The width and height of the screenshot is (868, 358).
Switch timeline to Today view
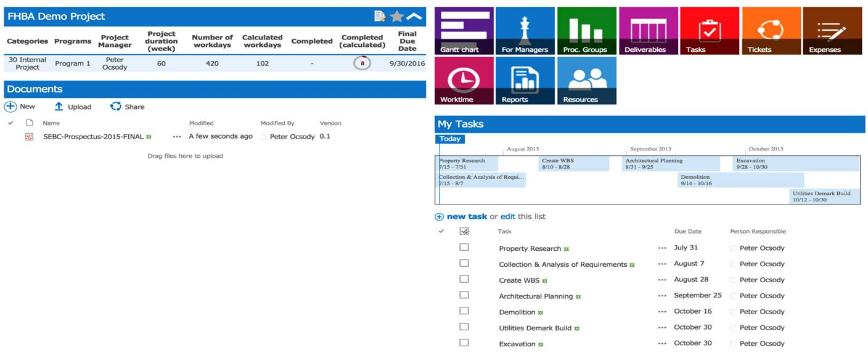click(449, 139)
